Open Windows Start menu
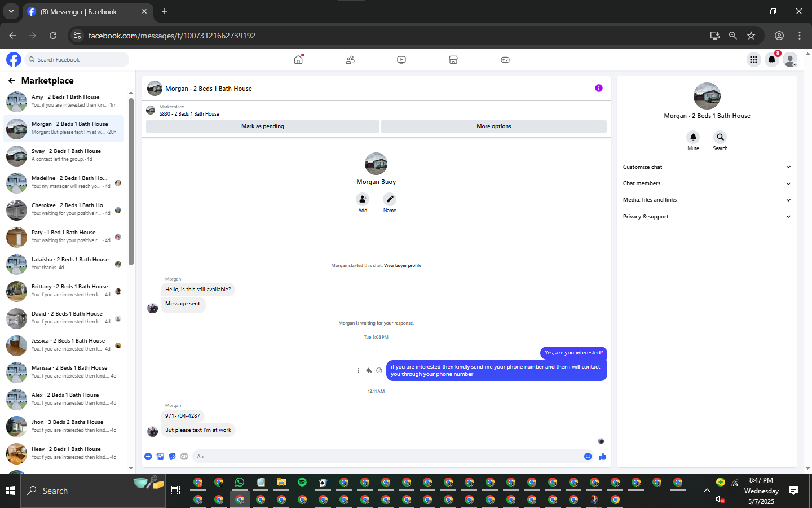 point(10,491)
